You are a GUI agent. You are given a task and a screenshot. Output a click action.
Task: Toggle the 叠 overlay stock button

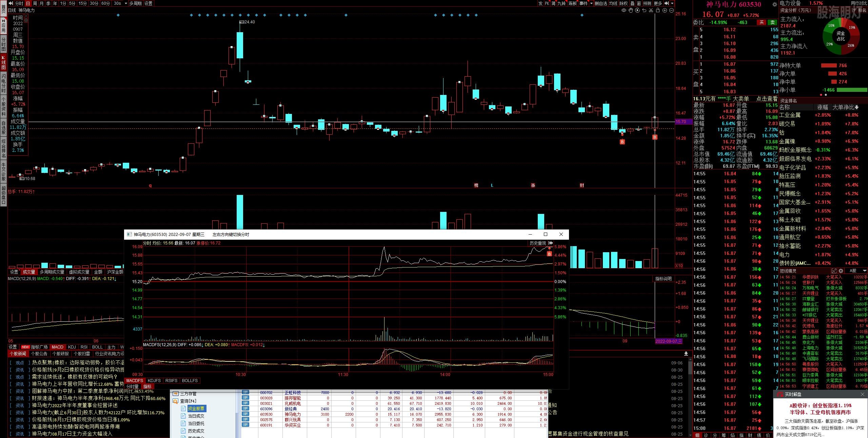(x=632, y=3)
